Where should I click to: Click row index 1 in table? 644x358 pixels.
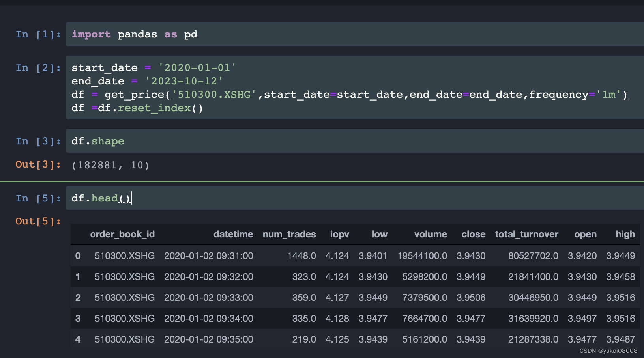78,277
